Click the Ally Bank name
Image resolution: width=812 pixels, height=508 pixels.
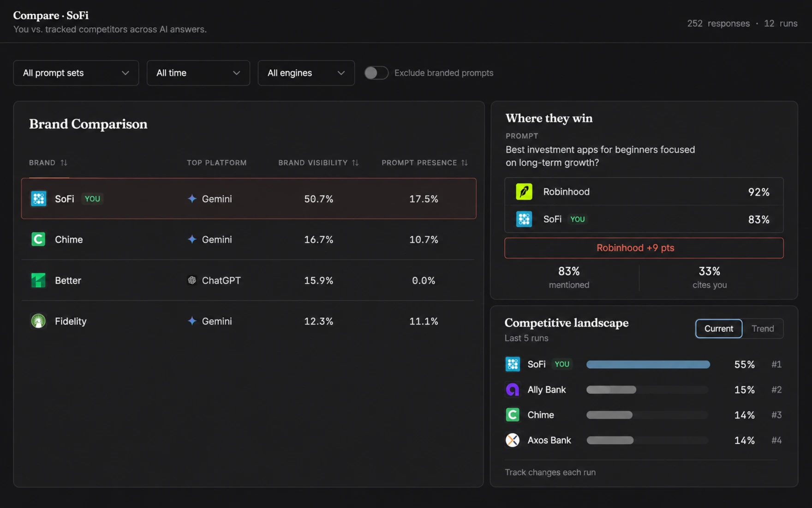[x=547, y=389]
